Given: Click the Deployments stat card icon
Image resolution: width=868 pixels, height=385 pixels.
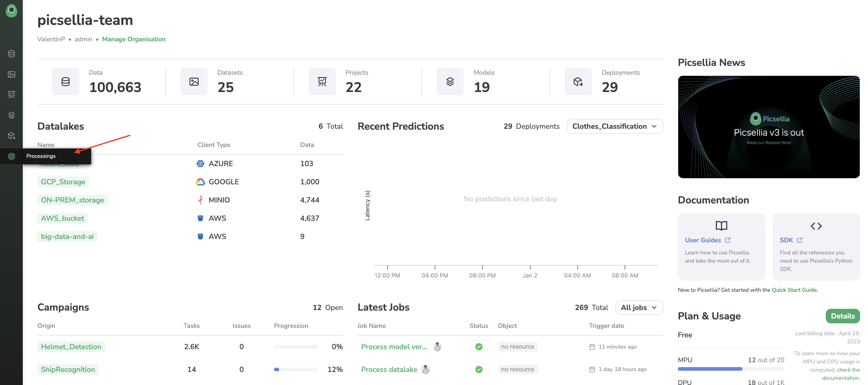Looking at the screenshot, I should pos(578,81).
